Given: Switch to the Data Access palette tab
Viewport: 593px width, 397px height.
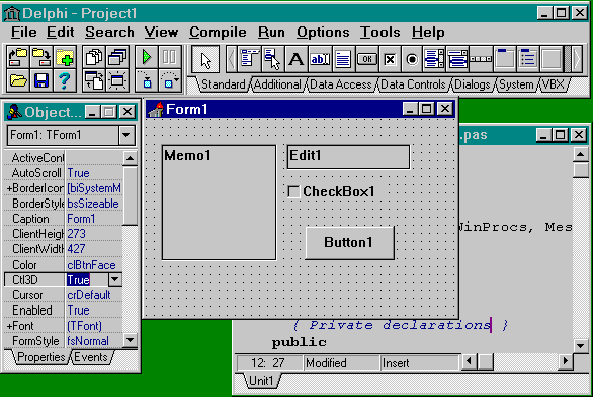Looking at the screenshot, I should (340, 84).
